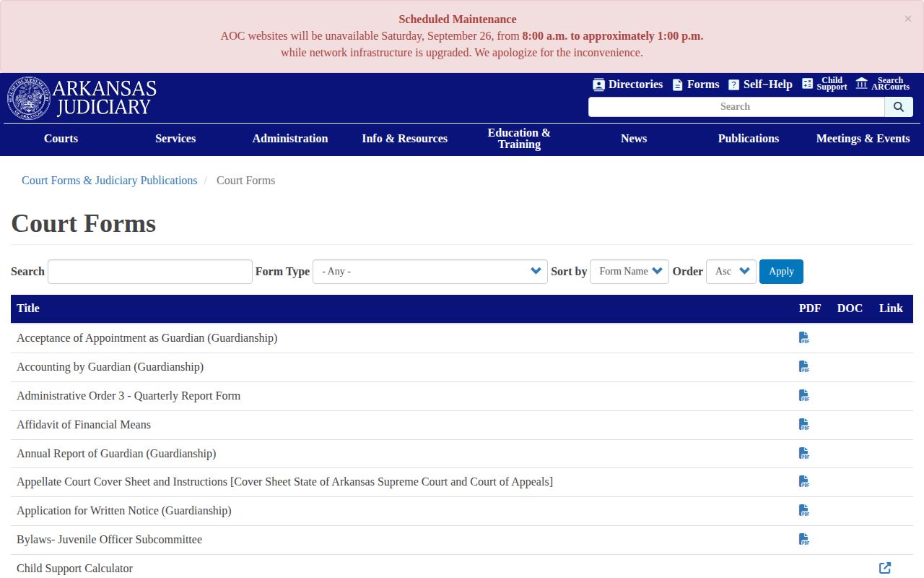Open PDF for Acceptance of Appointment as Guardian
This screenshot has height=578, width=924.
804,337
